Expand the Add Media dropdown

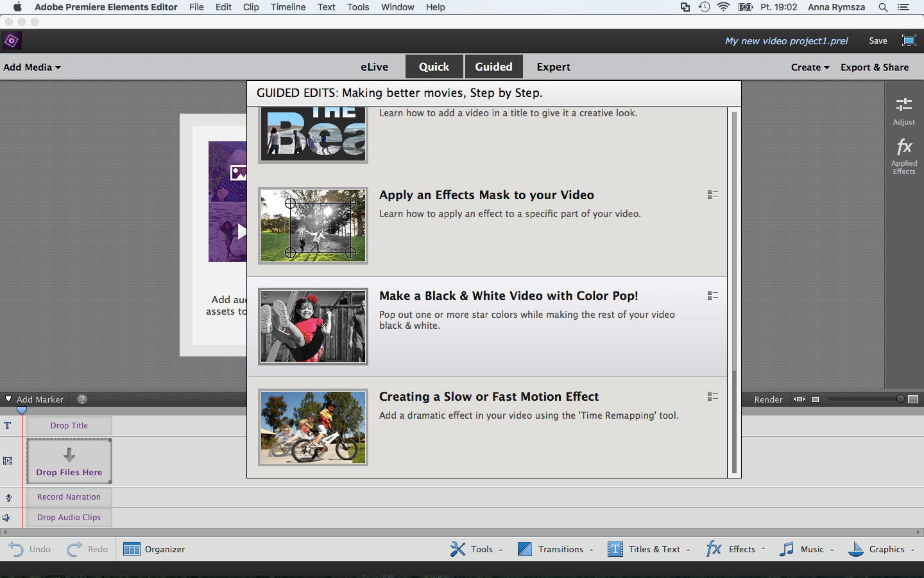[x=32, y=67]
